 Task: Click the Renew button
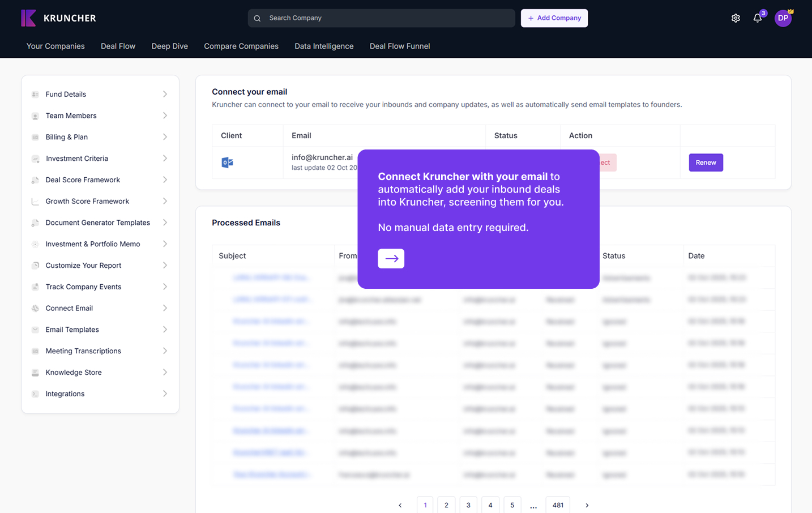(706, 163)
